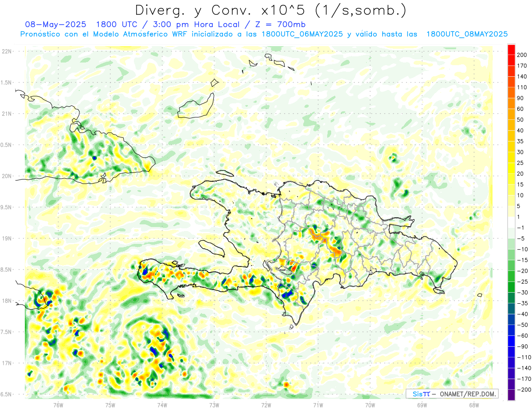The image size is (532, 411).
Task: Pick the dark purple swatch below the -200 label
Action: tap(511, 395)
